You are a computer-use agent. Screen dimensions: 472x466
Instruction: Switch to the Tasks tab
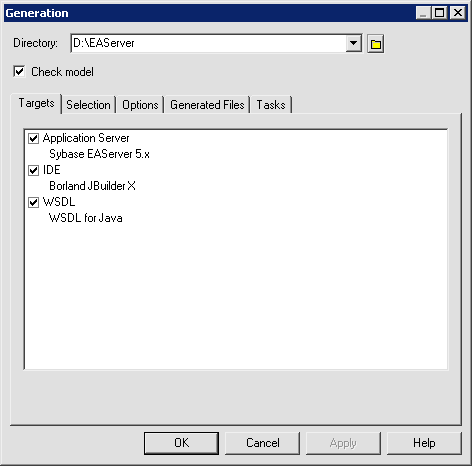pyautogui.click(x=271, y=105)
